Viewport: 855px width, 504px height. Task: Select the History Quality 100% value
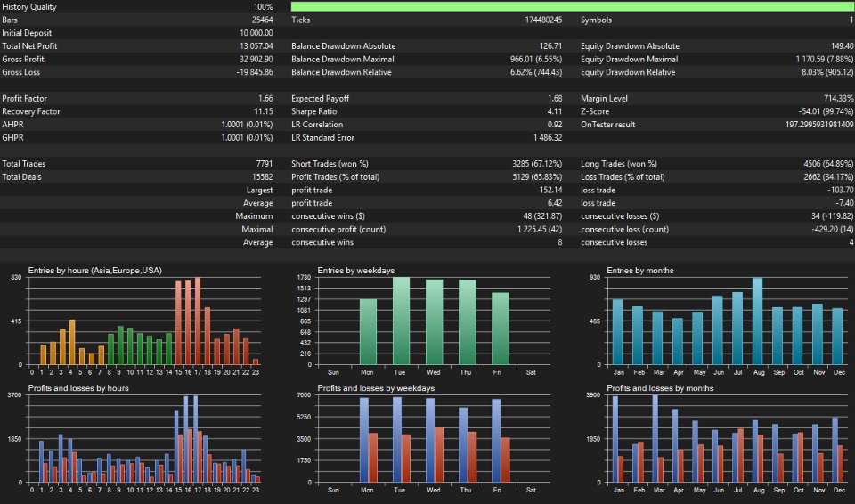[264, 7]
